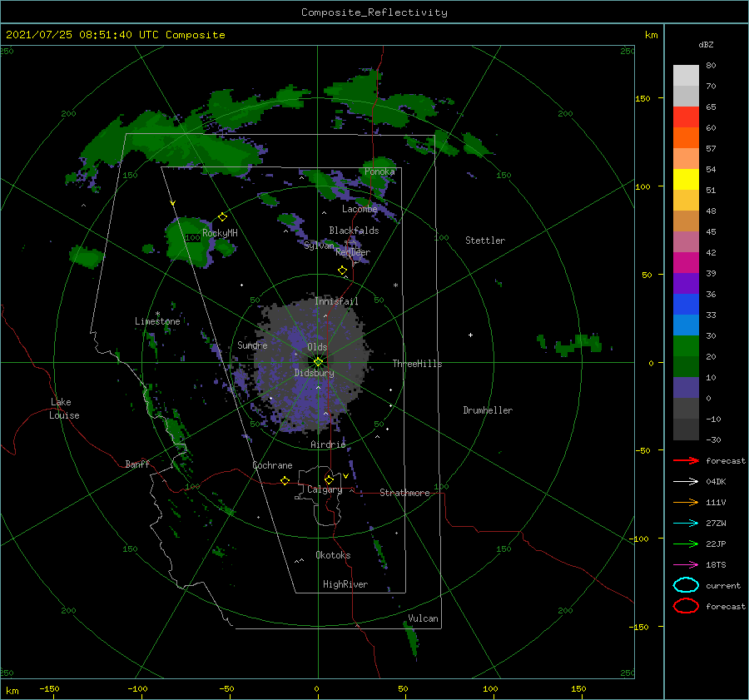Click the RockyMH label

220,233
